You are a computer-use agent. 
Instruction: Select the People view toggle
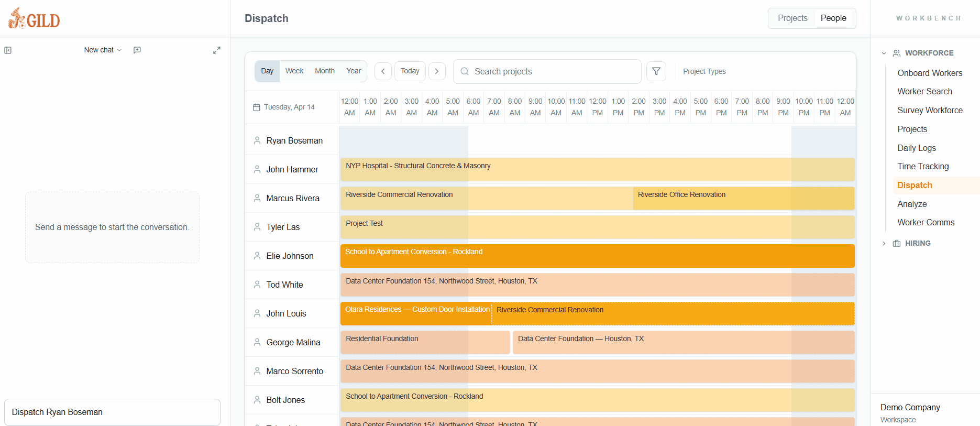833,18
